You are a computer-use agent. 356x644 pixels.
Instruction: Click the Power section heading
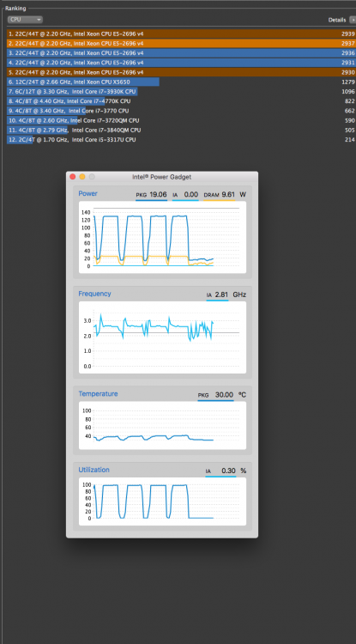[x=87, y=193]
